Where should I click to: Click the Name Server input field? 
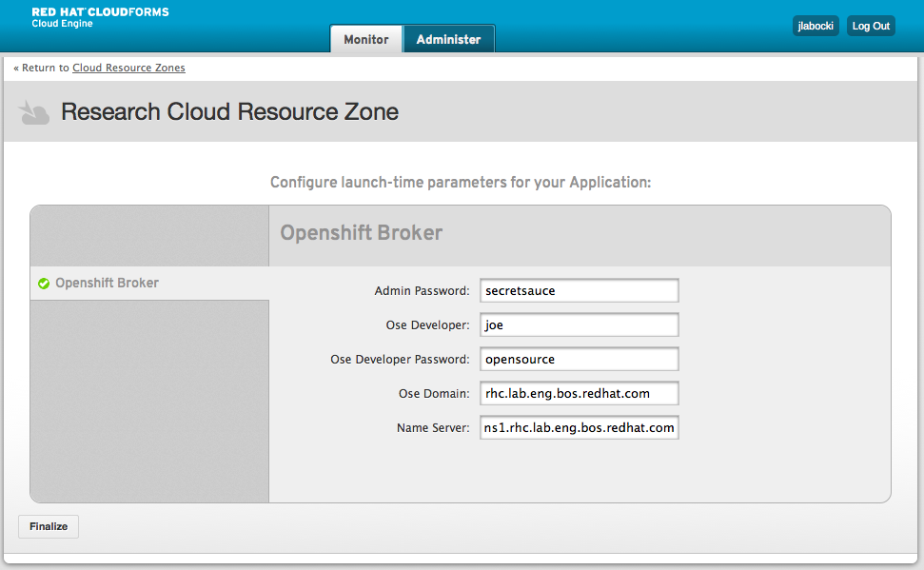pyautogui.click(x=579, y=428)
